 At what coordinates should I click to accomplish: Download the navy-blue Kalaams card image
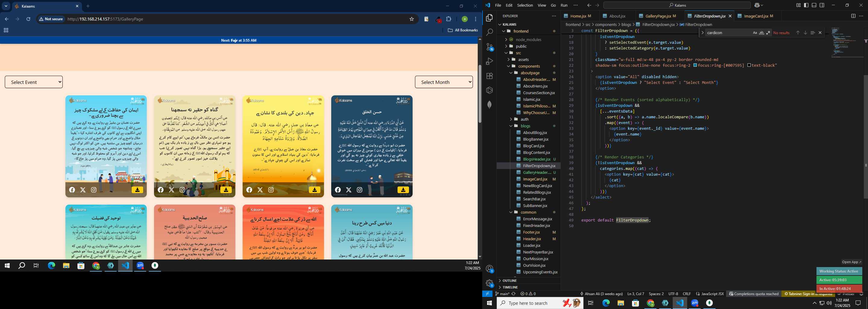(403, 190)
